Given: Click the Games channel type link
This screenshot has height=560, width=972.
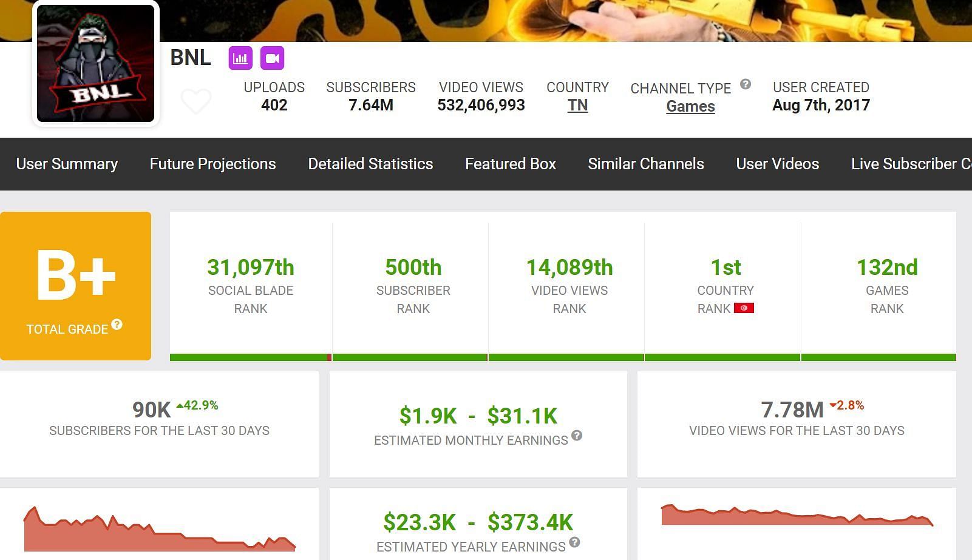Looking at the screenshot, I should 690,106.
